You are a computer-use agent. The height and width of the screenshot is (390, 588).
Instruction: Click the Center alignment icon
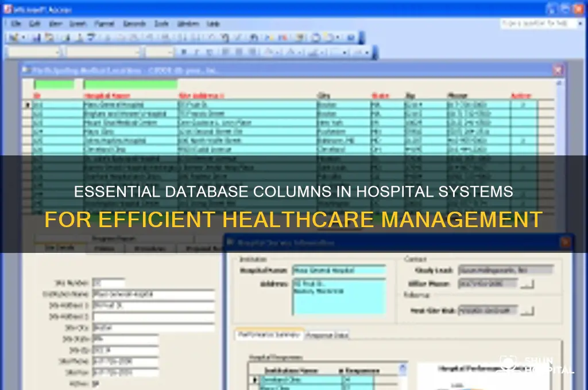(x=239, y=52)
